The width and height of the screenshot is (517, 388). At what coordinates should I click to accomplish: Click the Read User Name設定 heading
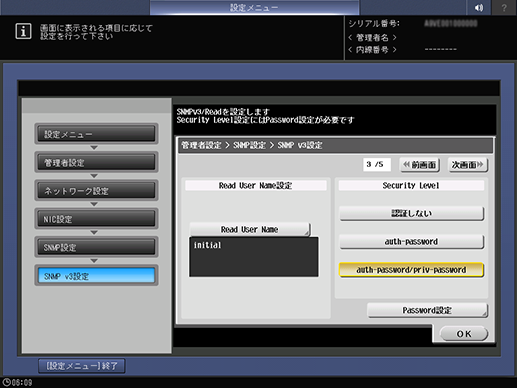256,186
